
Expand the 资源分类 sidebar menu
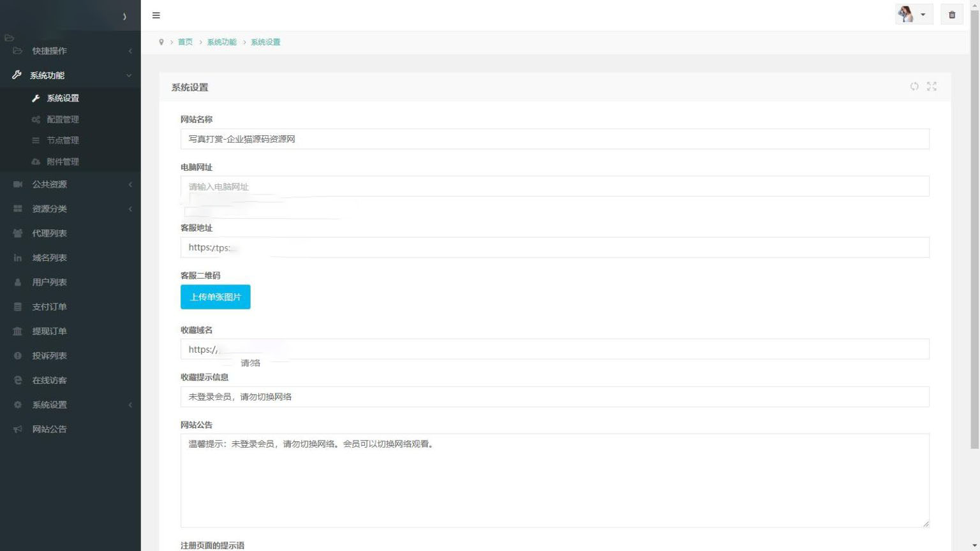click(x=70, y=209)
